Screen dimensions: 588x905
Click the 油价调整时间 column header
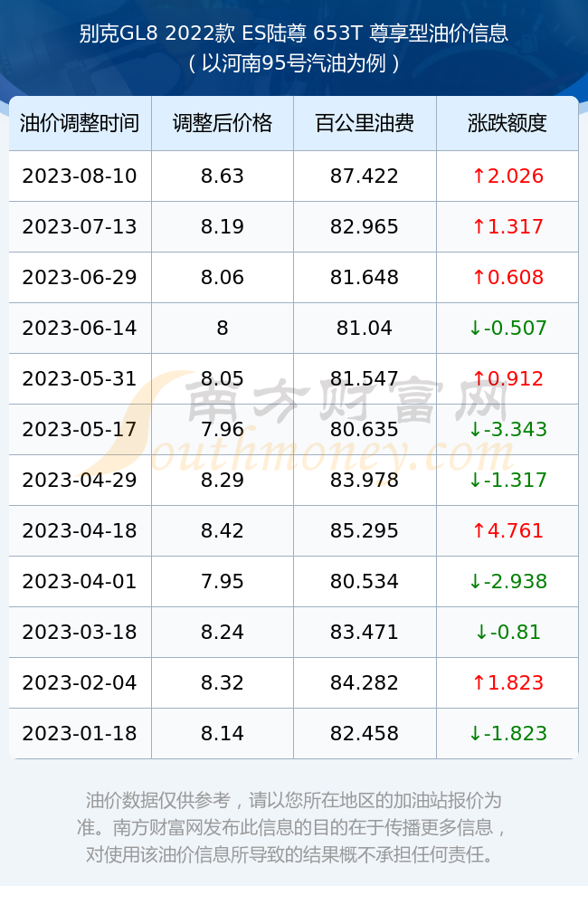pyautogui.click(x=80, y=123)
